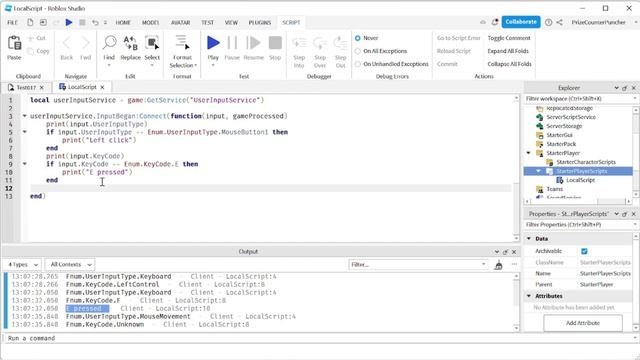Open the Replace tool
This screenshot has width=640, height=360.
[x=130, y=42]
